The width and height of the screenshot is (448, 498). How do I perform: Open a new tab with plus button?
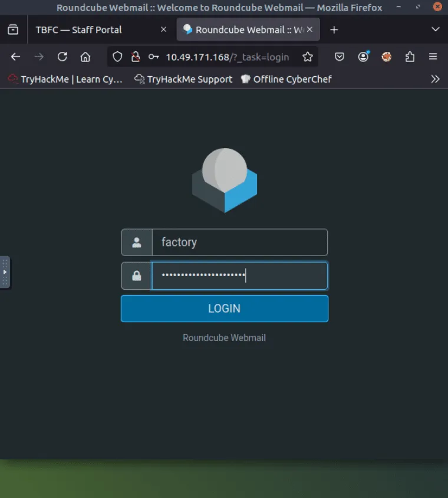[x=334, y=30]
